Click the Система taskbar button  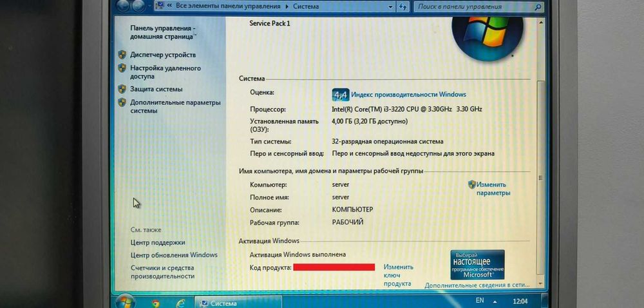pyautogui.click(x=238, y=303)
